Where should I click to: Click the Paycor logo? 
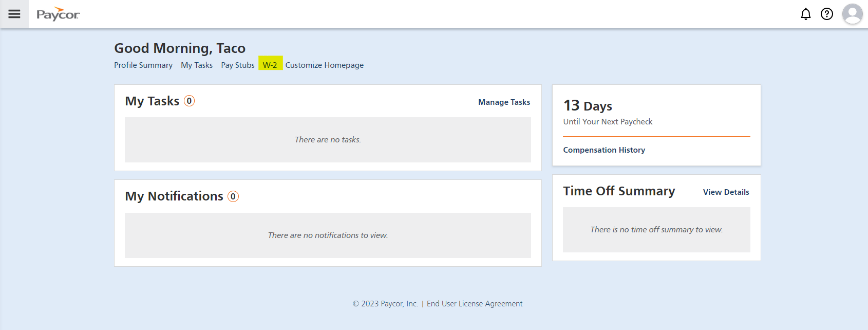pos(58,14)
